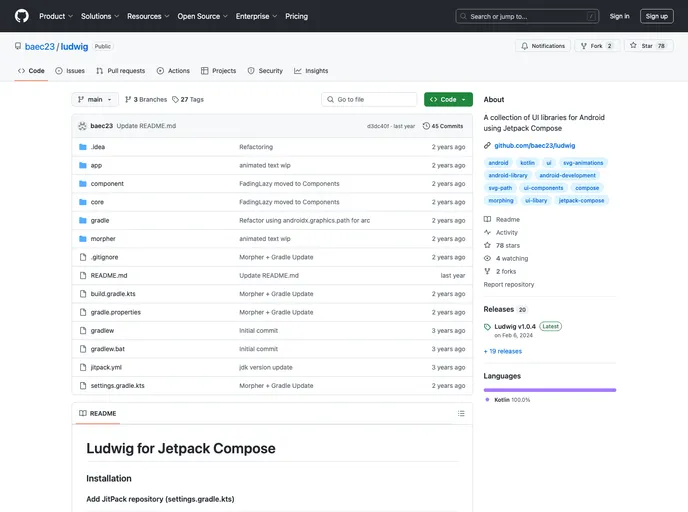
Task: Click the GitHub logo icon
Action: tap(22, 16)
